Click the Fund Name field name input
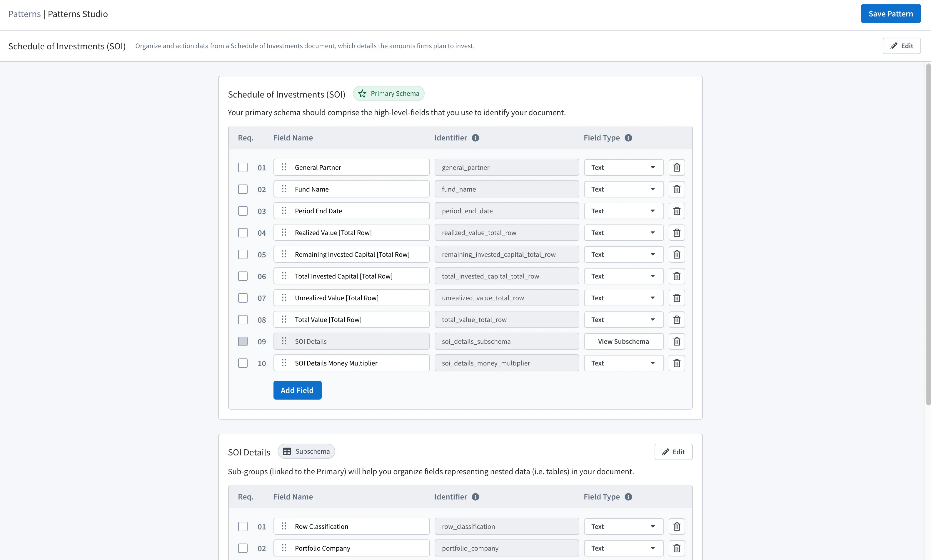 352,189
